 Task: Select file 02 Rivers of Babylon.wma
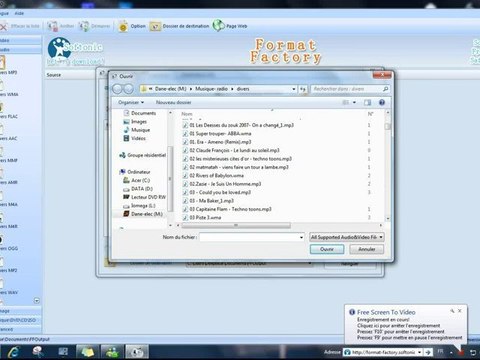click(216, 175)
